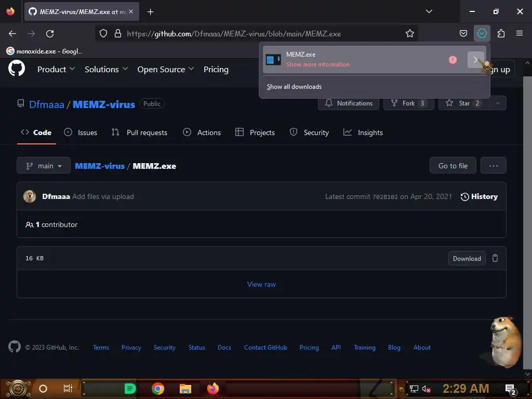Open the Pocket save icon

(x=463, y=33)
